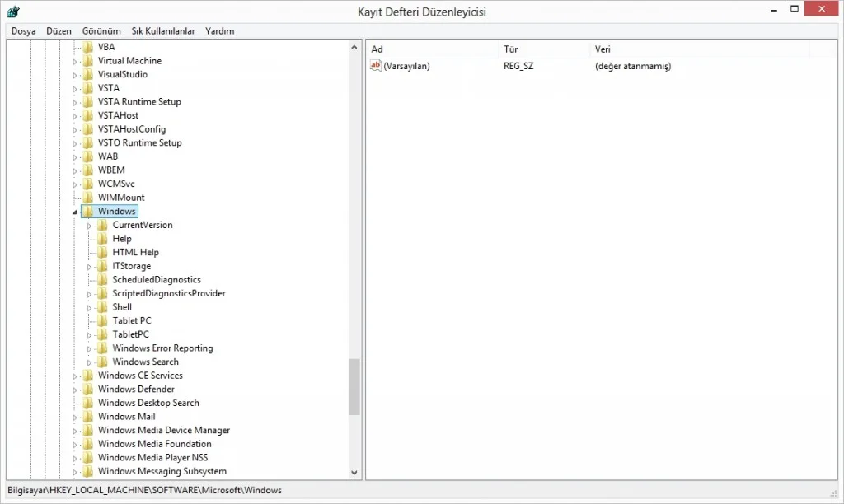Click the WIMMount folder icon
The width and height of the screenshot is (844, 504).
coord(87,198)
